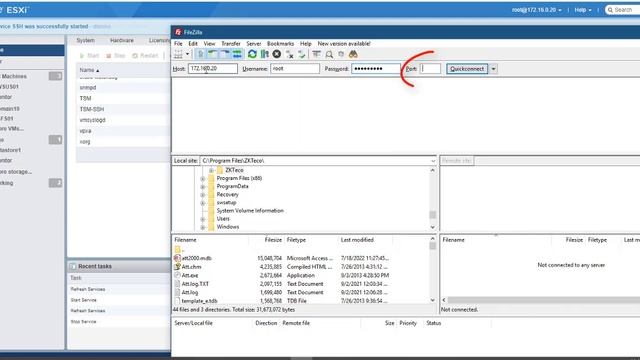Click the local directory tree vertical scrollbar thumb

(433, 214)
